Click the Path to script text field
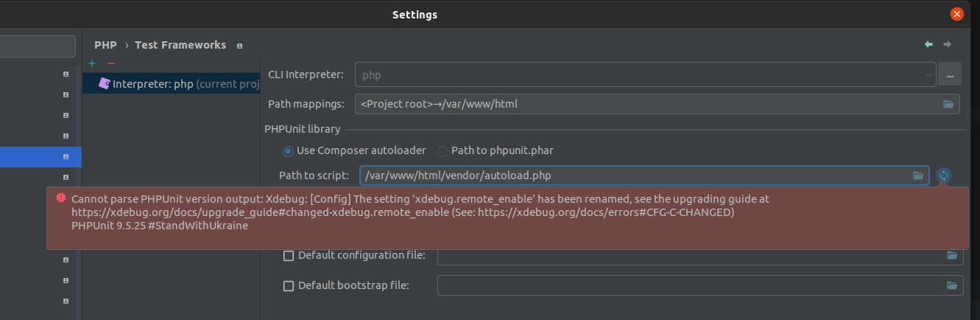 pos(633,175)
